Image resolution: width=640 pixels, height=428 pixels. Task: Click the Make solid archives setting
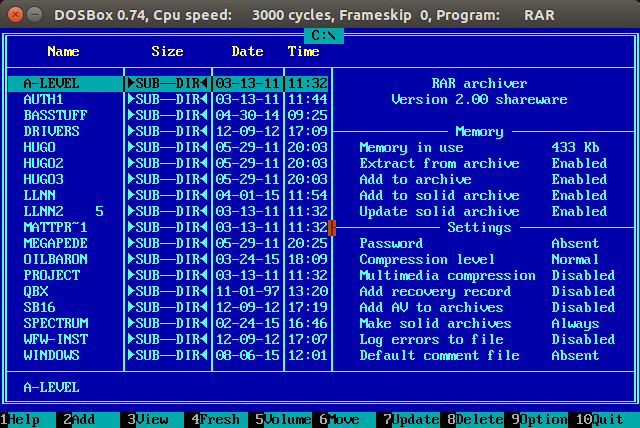click(479, 324)
